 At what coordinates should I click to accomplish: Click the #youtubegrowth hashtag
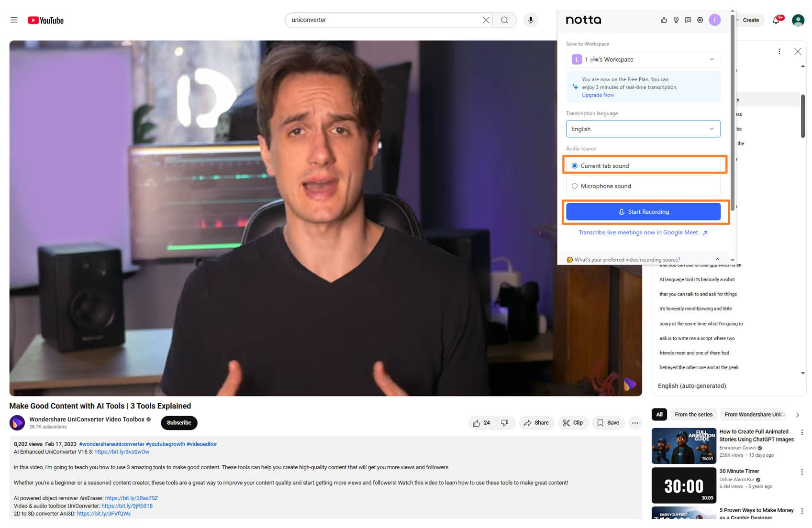(x=165, y=444)
